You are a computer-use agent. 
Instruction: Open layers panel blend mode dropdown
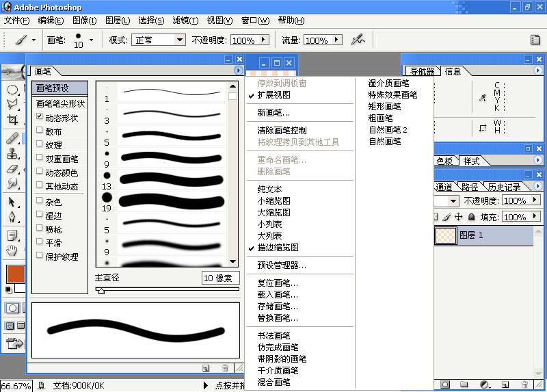453,200
